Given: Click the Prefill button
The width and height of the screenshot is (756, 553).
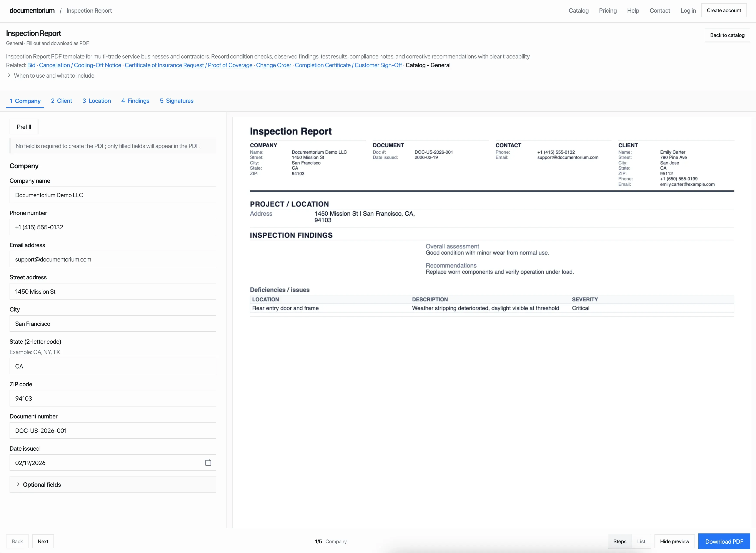Looking at the screenshot, I should pyautogui.click(x=24, y=127).
